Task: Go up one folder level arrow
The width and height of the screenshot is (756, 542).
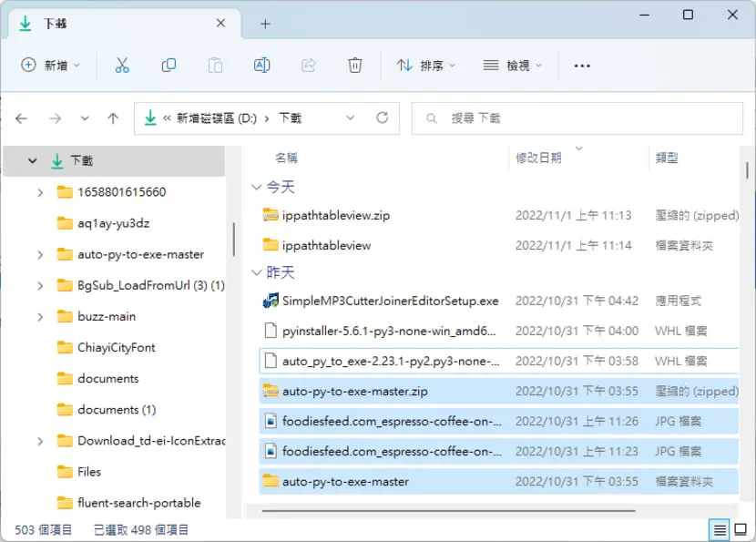Action: tap(113, 118)
